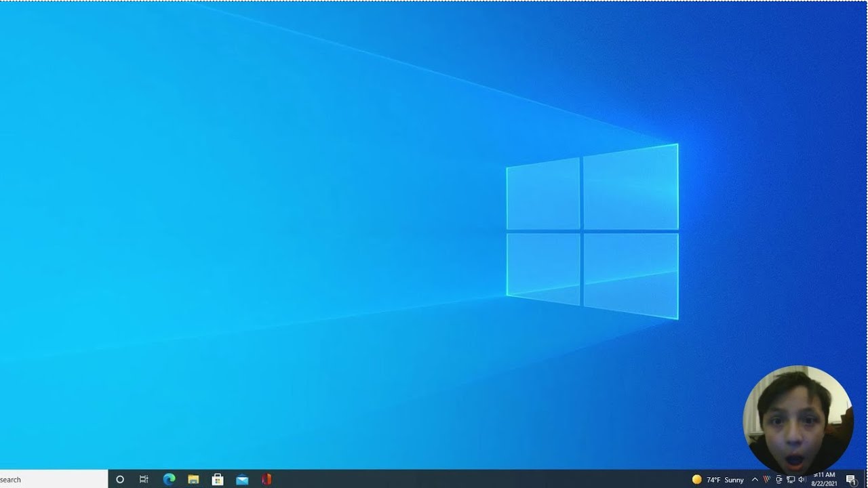Open the Meet Now tray icon
Screen dimensions: 868x488
(x=778, y=480)
